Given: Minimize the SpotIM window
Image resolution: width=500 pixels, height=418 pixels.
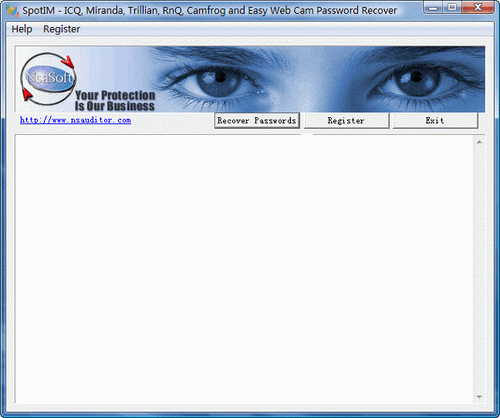Looking at the screenshot, I should pos(433,7).
